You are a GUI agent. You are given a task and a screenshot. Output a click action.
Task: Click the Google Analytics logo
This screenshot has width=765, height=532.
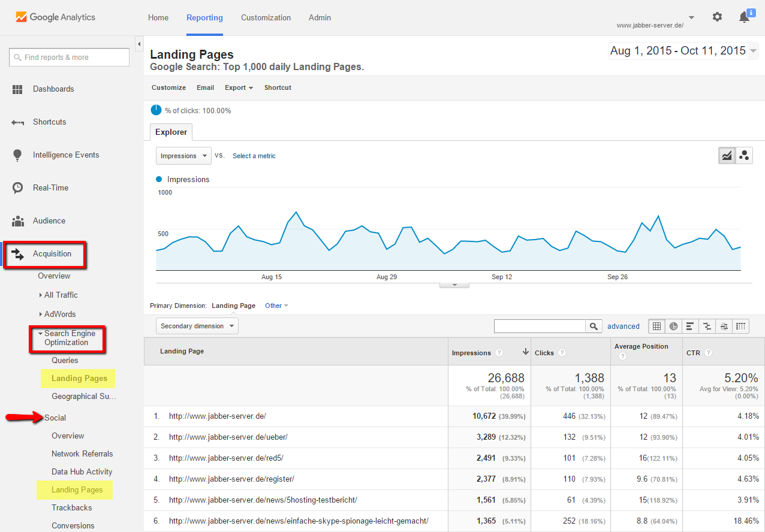pyautogui.click(x=55, y=17)
